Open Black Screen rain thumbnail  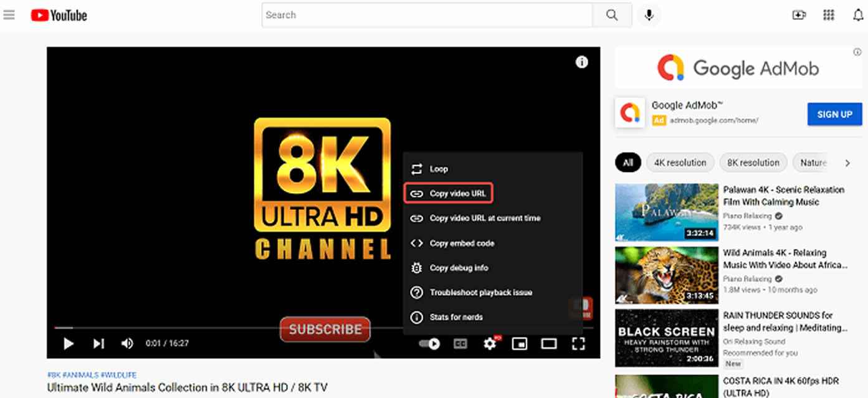(666, 338)
